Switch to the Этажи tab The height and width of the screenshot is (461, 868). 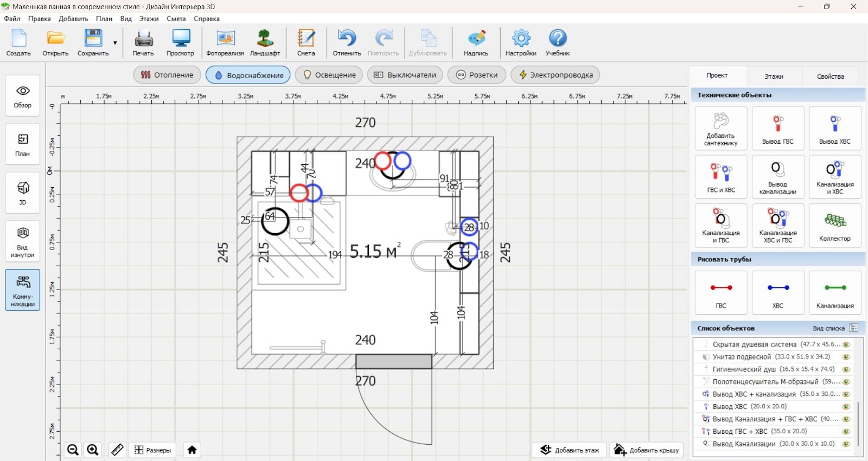(x=774, y=76)
